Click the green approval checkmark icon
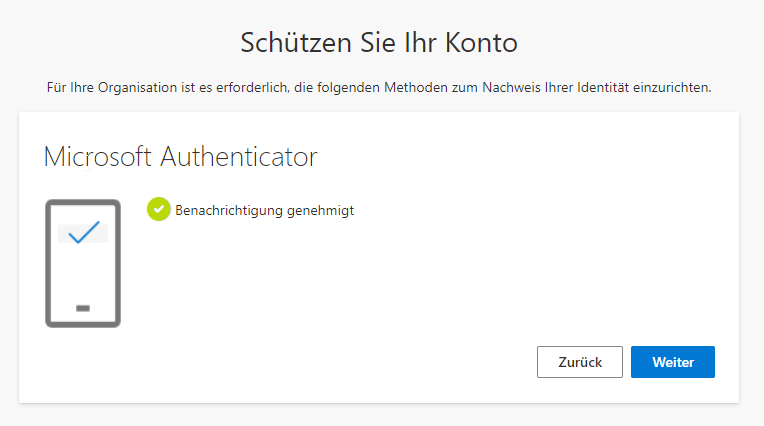Viewport: 764px width, 426px height. [x=158, y=210]
